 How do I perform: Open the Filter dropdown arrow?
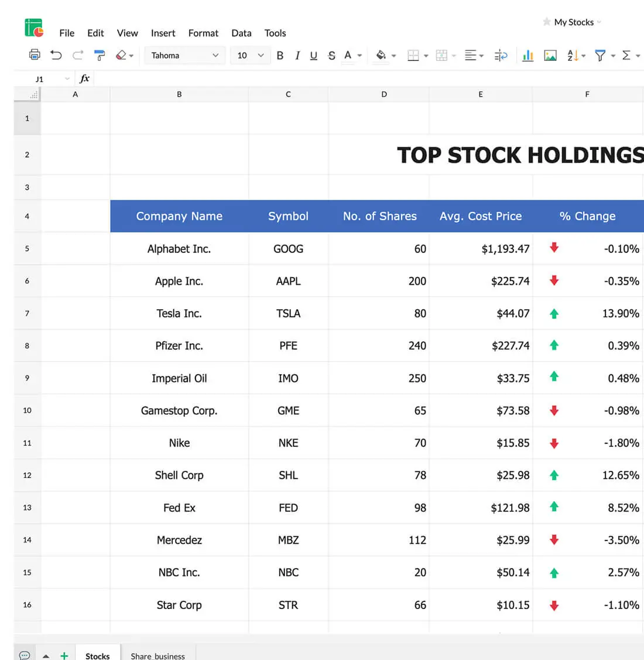pyautogui.click(x=613, y=56)
